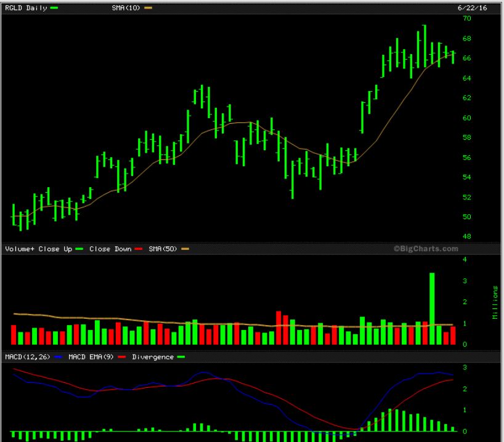Click the SMA(50) volume legend label
Image resolution: width=504 pixels, height=442 pixels.
pos(163,249)
